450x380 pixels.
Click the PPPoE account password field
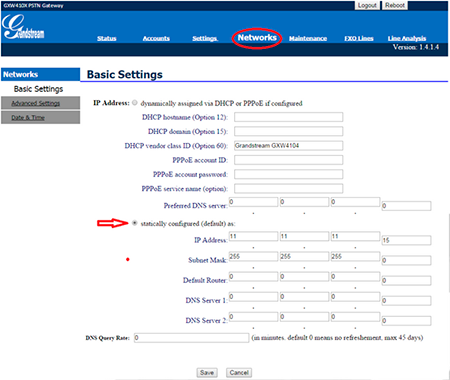[x=288, y=174]
